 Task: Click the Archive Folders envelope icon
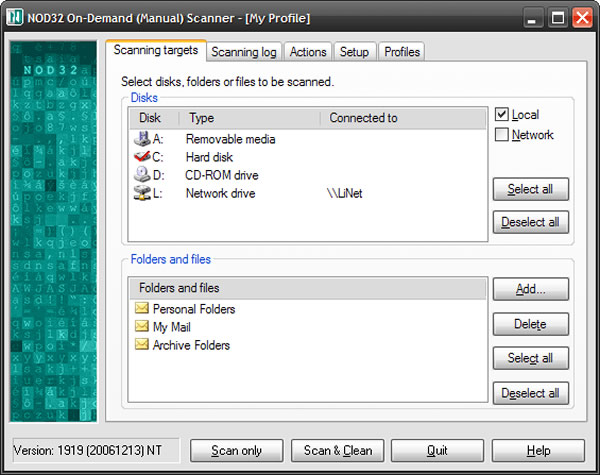point(142,344)
